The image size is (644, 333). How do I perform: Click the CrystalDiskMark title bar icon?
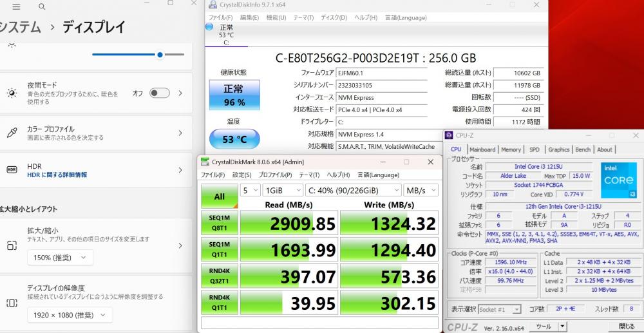coord(205,162)
